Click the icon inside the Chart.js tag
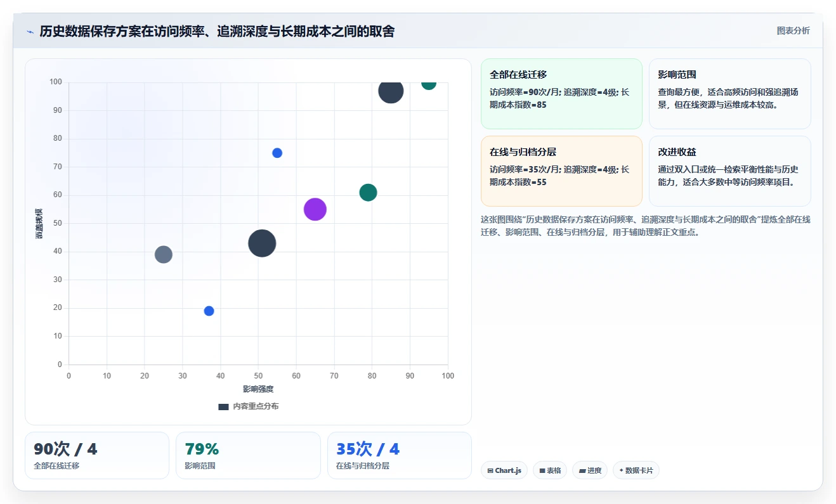The width and height of the screenshot is (836, 504). point(490,470)
